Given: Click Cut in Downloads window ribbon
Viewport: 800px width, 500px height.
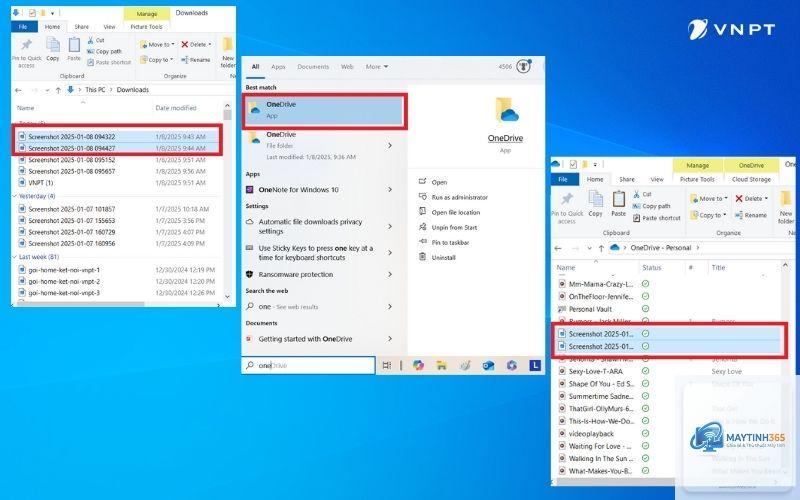Looking at the screenshot, I should 95,40.
